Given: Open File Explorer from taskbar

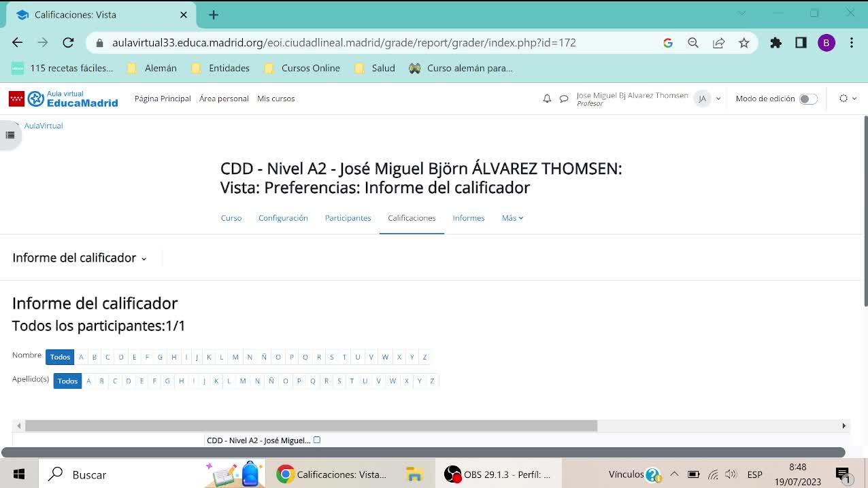Looking at the screenshot, I should (414, 474).
